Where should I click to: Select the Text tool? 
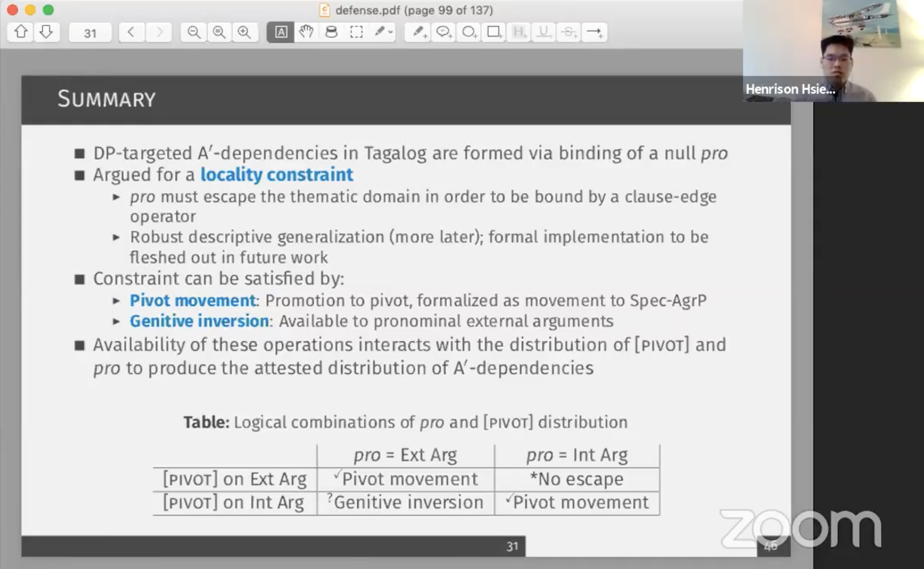[x=281, y=32]
